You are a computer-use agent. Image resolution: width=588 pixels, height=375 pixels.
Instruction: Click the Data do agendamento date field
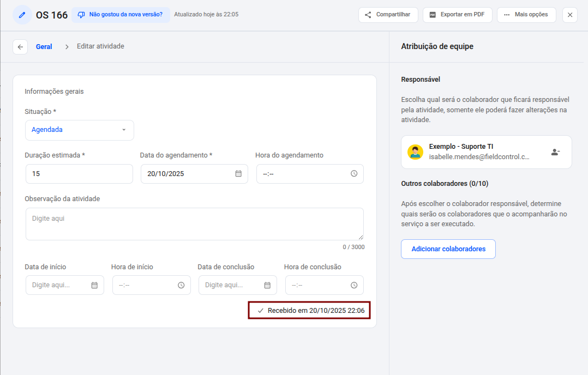194,174
